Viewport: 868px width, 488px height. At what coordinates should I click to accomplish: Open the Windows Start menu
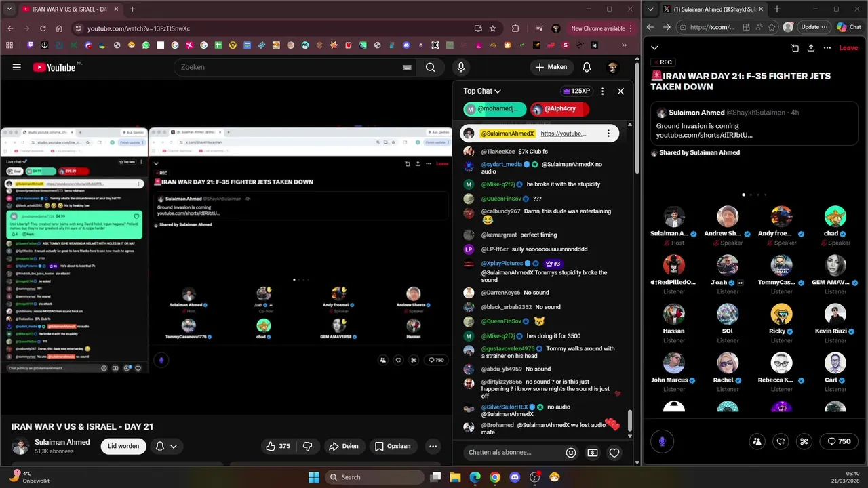pyautogui.click(x=314, y=477)
